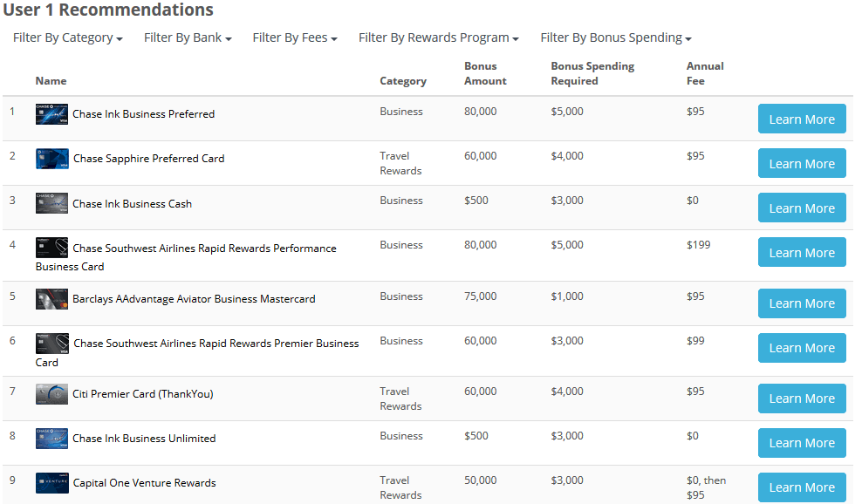
Task: Click the Capital One Venture Rewards name
Action: click(145, 483)
